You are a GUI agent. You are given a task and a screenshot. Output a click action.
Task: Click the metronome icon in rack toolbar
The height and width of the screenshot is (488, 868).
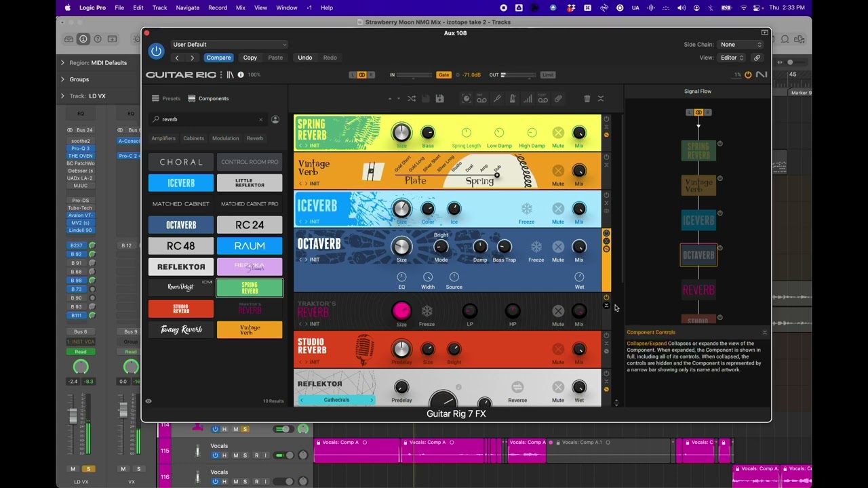point(513,99)
